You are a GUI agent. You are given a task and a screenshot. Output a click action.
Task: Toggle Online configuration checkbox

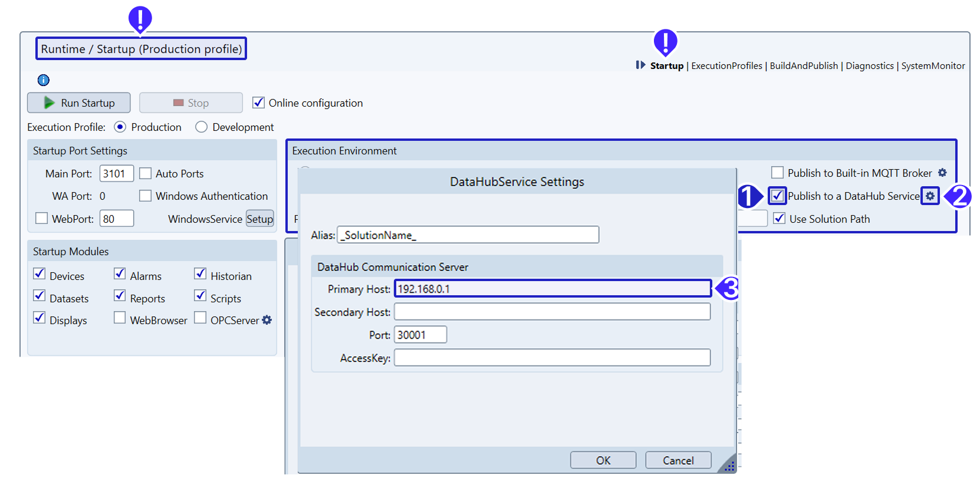[258, 103]
